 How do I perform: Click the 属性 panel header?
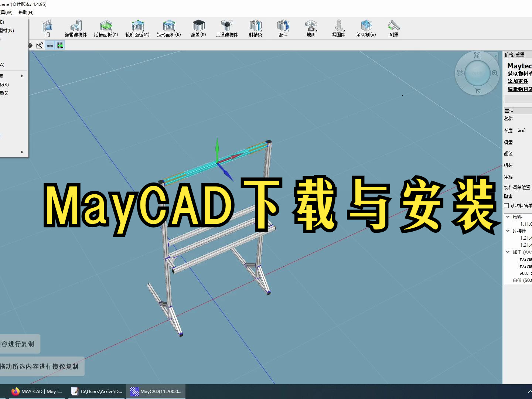point(518,111)
